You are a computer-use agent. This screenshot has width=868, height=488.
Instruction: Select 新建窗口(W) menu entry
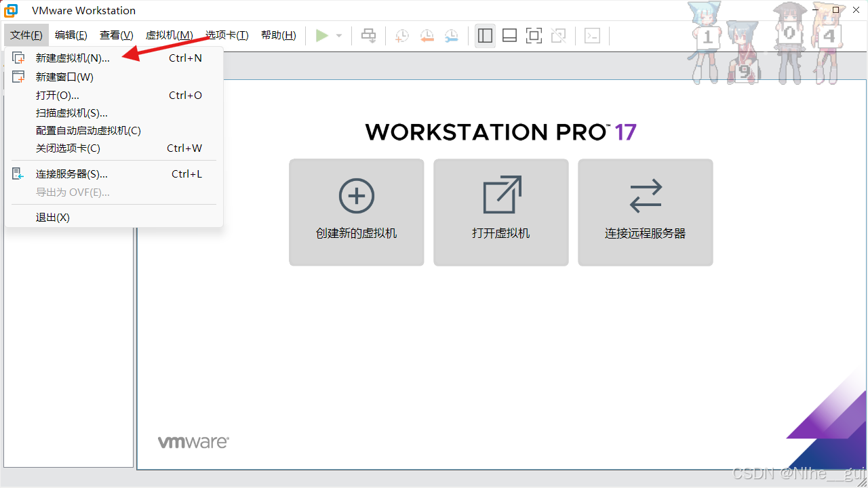point(113,77)
